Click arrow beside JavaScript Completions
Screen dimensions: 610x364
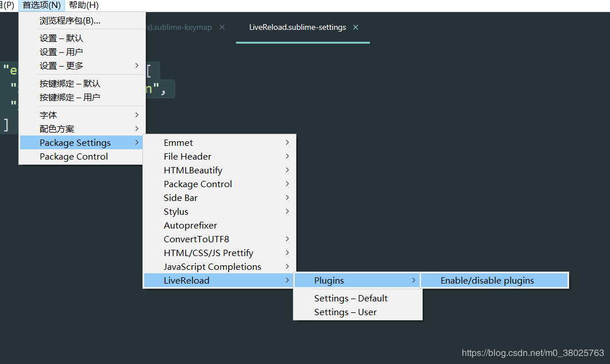coord(287,266)
